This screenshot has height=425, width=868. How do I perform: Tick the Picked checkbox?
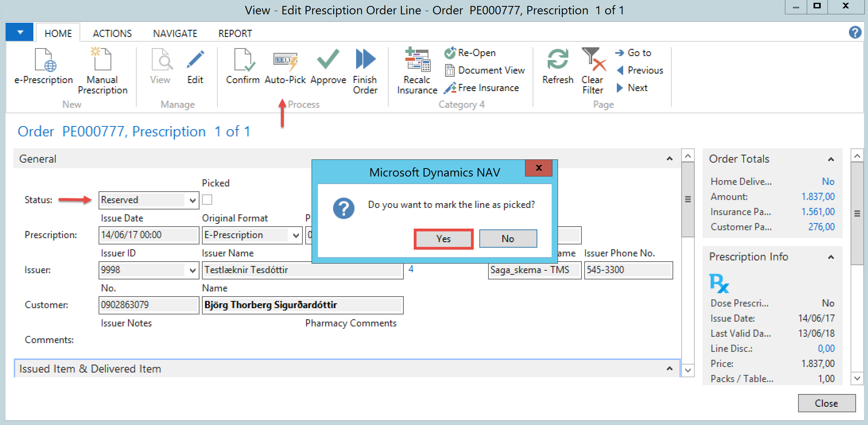click(x=207, y=200)
